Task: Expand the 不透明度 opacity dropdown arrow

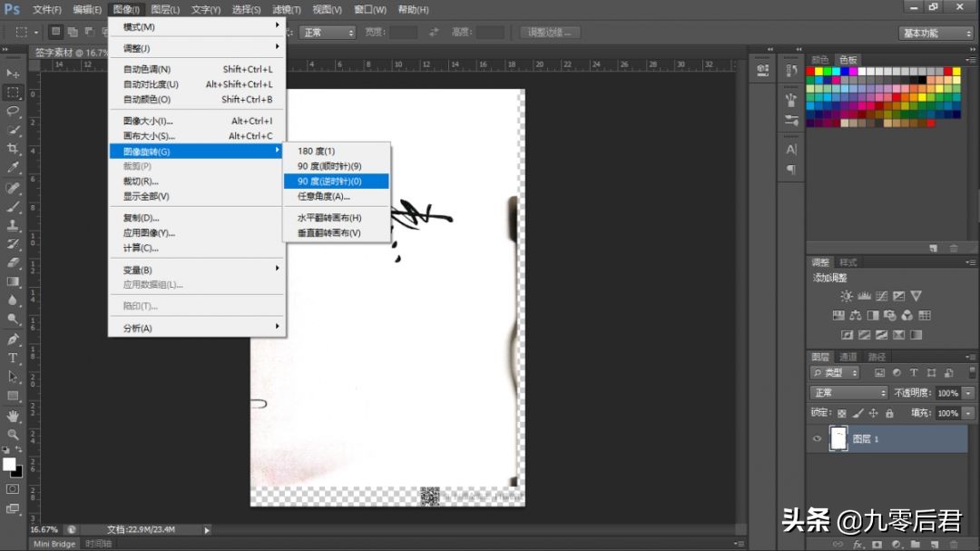Action: click(968, 393)
